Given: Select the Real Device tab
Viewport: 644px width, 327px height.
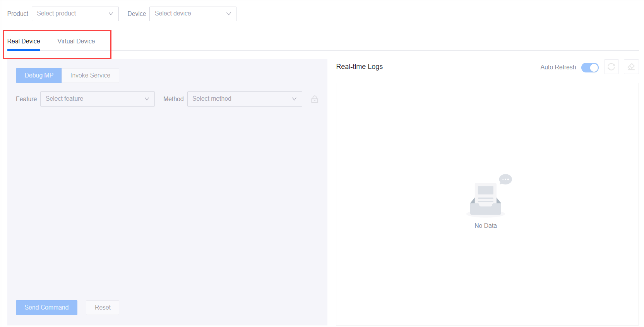Looking at the screenshot, I should (24, 41).
